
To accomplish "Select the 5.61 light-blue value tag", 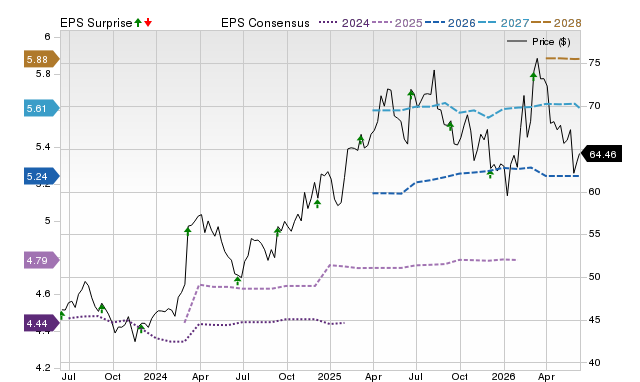I will (42, 108).
